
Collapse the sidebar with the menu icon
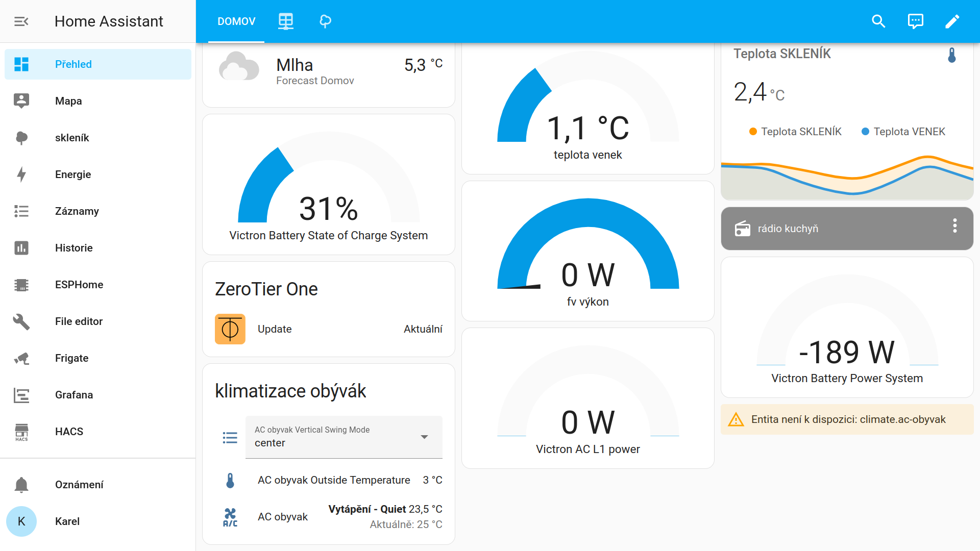click(x=21, y=21)
